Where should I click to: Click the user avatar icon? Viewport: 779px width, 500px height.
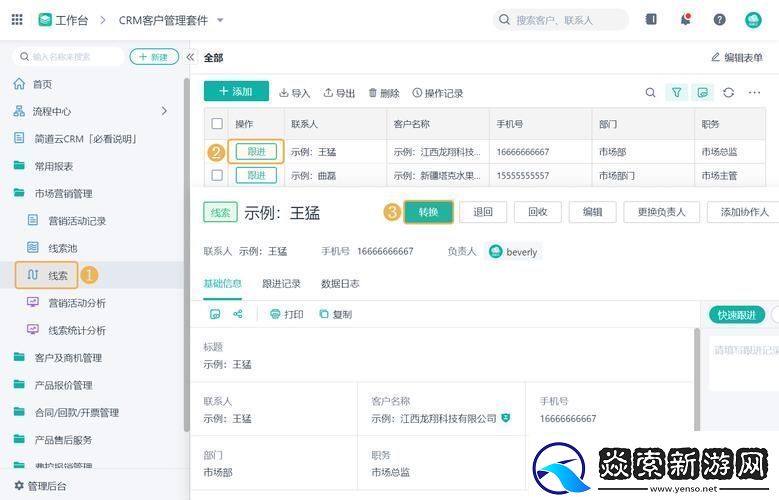click(753, 19)
